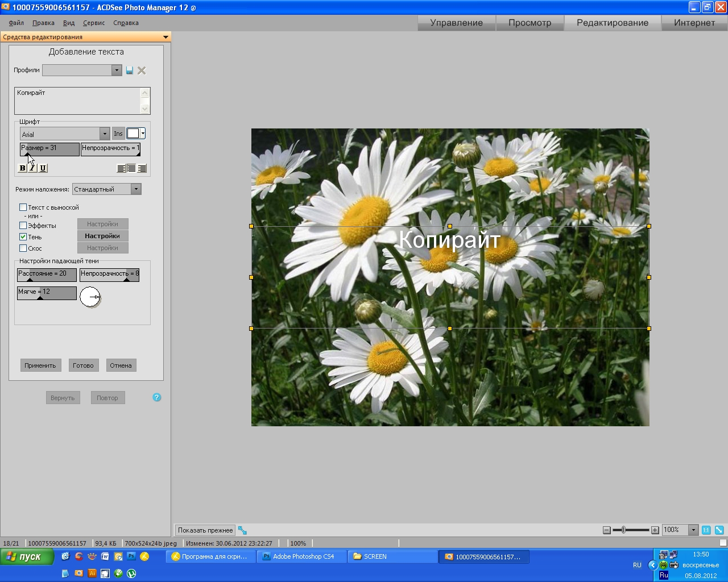Screen dimensions: 728x582
Task: Adjust shadow Мягче = 12 slider
Action: 47,293
